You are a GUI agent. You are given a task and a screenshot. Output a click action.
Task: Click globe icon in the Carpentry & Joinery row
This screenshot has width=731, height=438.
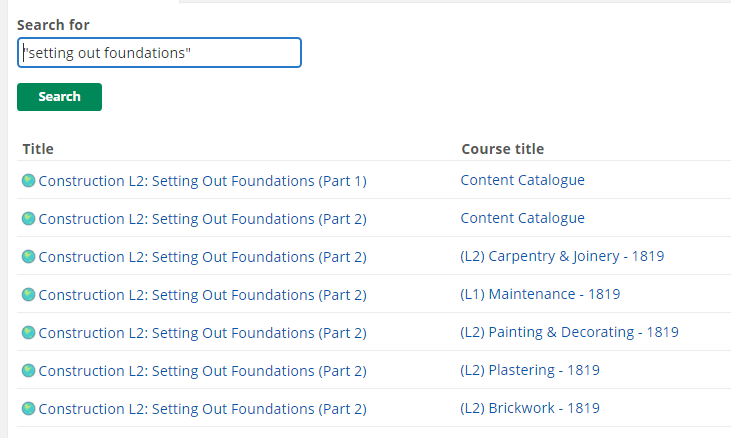click(x=28, y=257)
